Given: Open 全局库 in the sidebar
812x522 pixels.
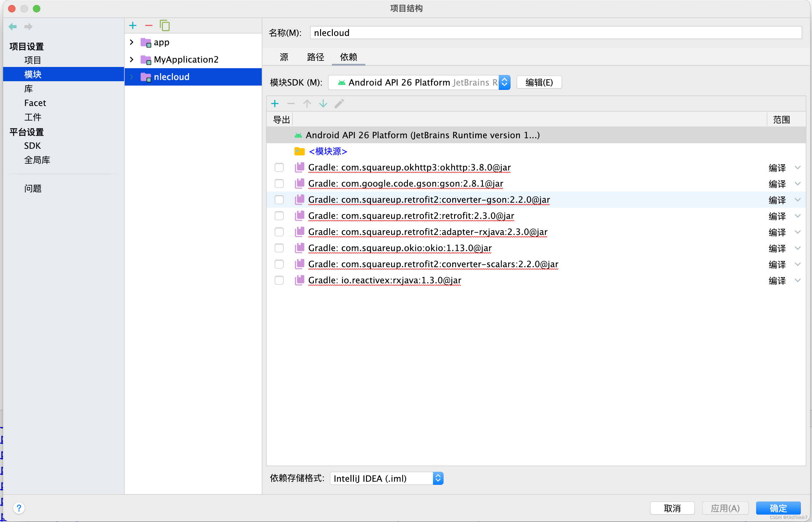Looking at the screenshot, I should 37,160.
